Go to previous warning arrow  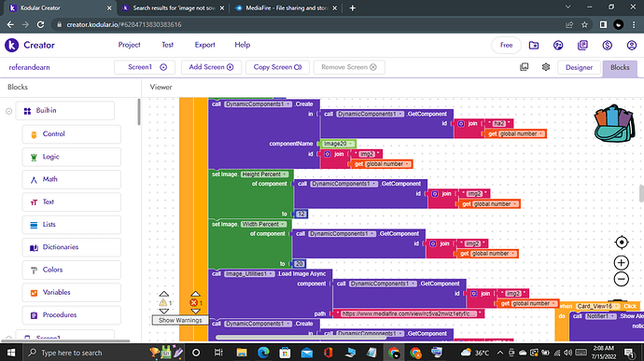[164, 294]
